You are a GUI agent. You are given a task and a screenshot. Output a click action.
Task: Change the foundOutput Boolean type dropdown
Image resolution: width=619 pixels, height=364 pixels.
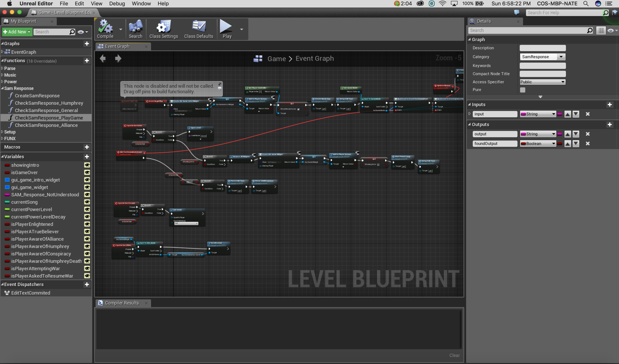click(538, 143)
